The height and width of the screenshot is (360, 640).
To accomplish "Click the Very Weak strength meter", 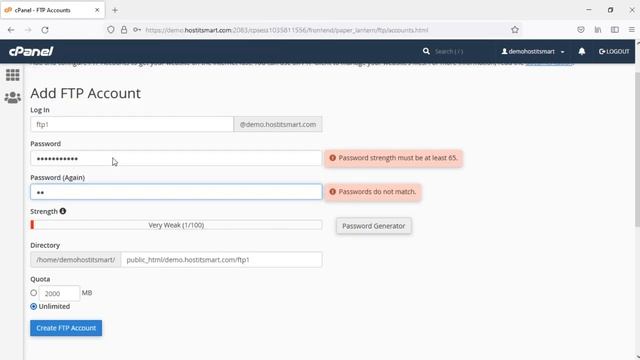I will 176,225.
